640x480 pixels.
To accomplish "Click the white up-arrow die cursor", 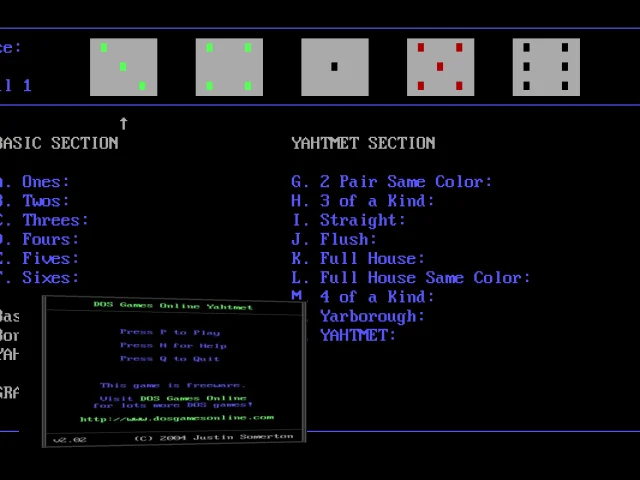I will (x=124, y=123).
